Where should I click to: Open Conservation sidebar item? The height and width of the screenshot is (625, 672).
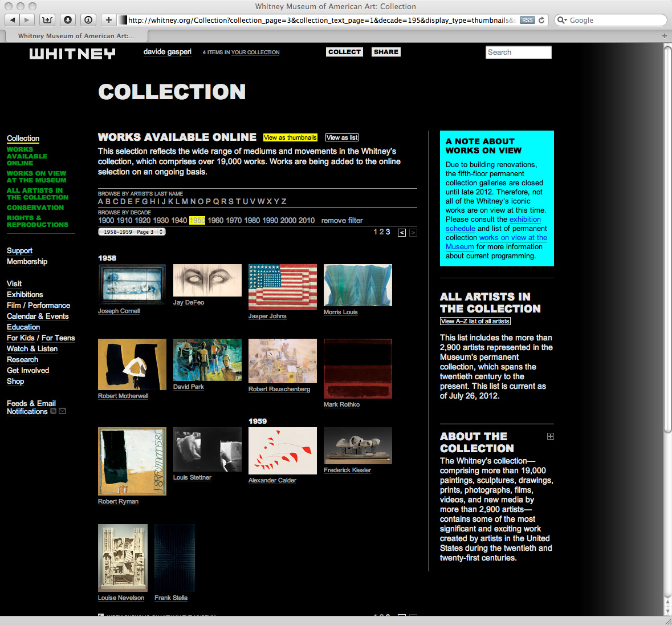point(35,208)
